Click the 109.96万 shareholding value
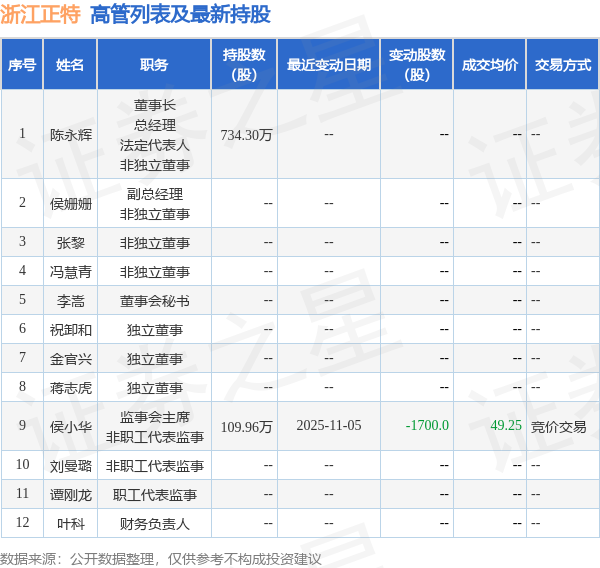This screenshot has height=568, width=600. coord(246,426)
